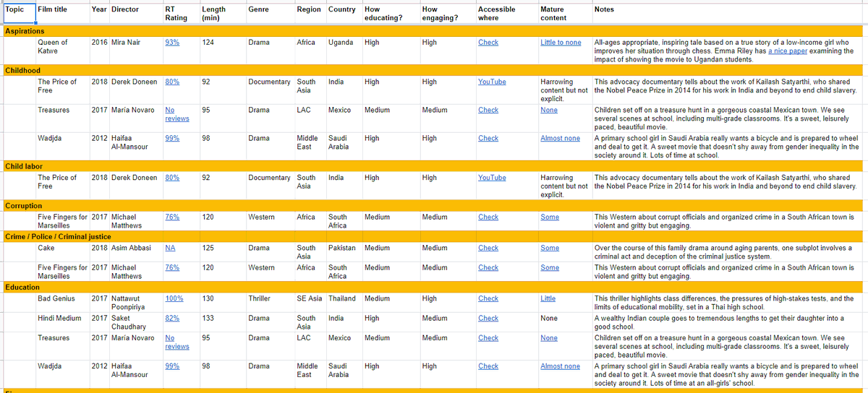Select the Aspirations section row
This screenshot has width=868, height=393.
432,31
